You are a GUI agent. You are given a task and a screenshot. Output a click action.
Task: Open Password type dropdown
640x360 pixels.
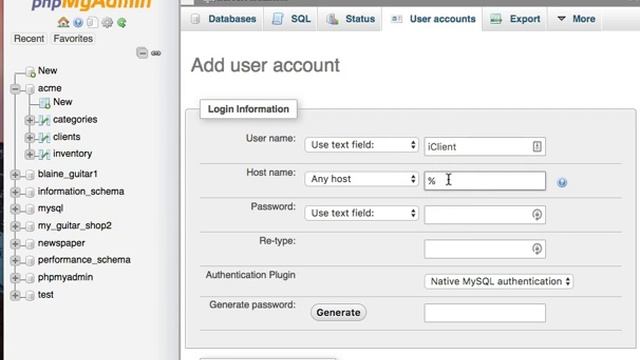[x=362, y=213]
